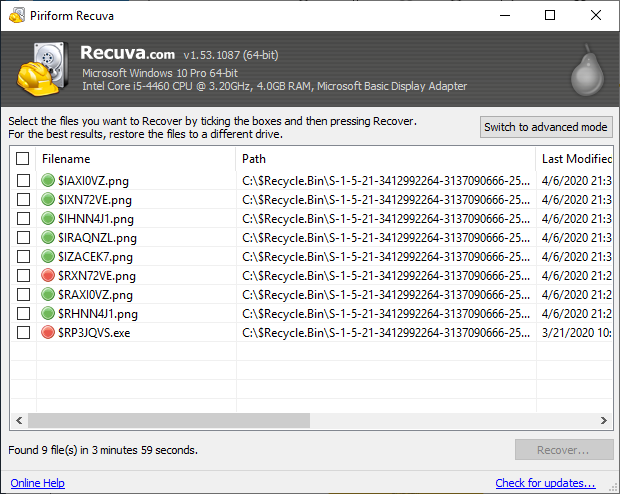This screenshot has width=620, height=494.
Task: Tick the checkbox for $RXN72VE.png
Action: point(23,276)
